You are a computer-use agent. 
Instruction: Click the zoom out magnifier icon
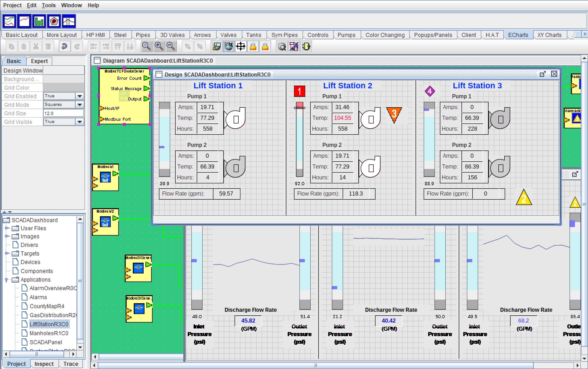[x=171, y=46]
